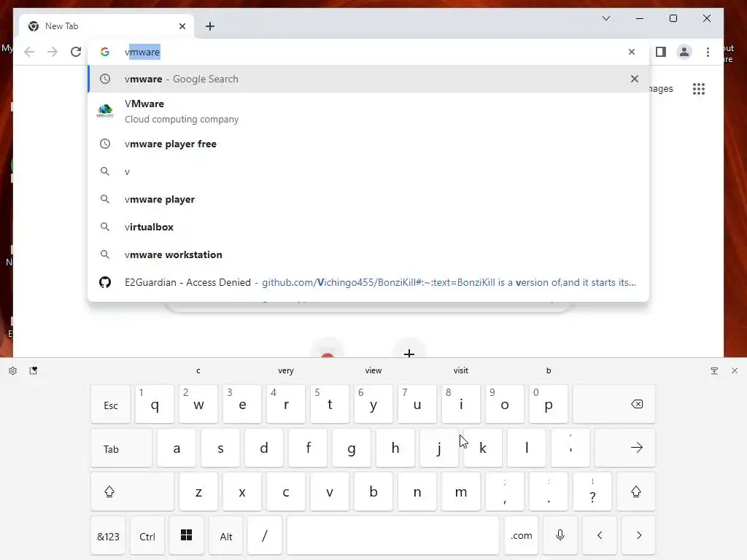Go back with the back arrow
The width and height of the screenshot is (747, 560).
point(29,52)
